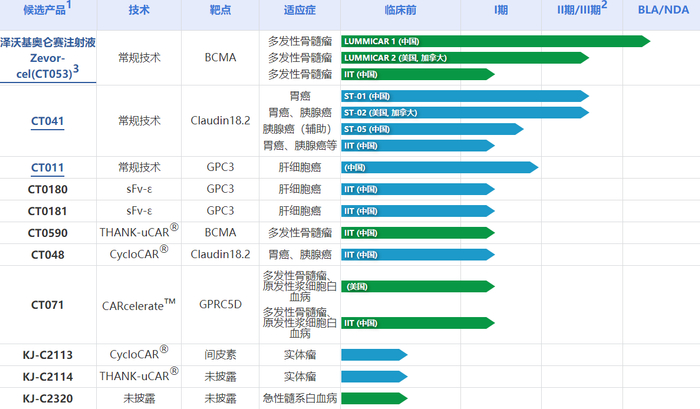Click the LUMMICAR 2 (美国, 加拿大) progress bar

point(465,58)
